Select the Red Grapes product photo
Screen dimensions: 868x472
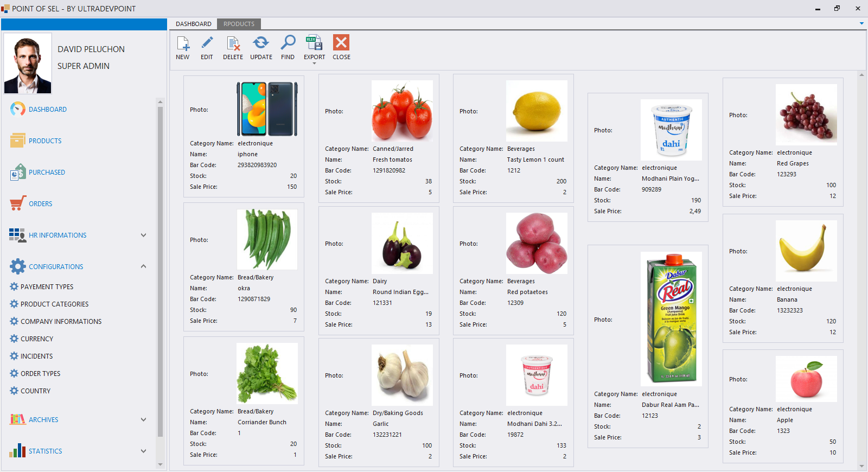pyautogui.click(x=806, y=114)
